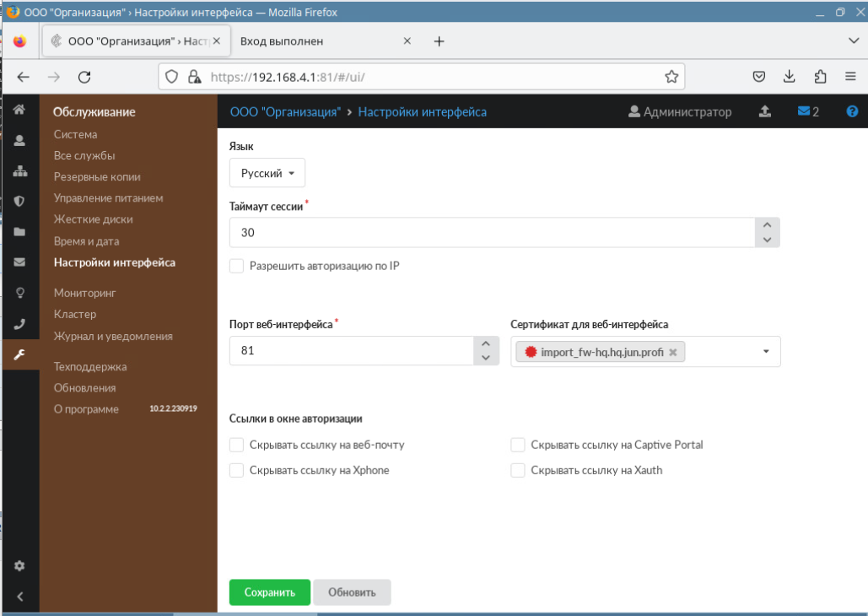868x616 pixels.
Task: Click the phone telephony sidebar icon
Action: tap(19, 323)
